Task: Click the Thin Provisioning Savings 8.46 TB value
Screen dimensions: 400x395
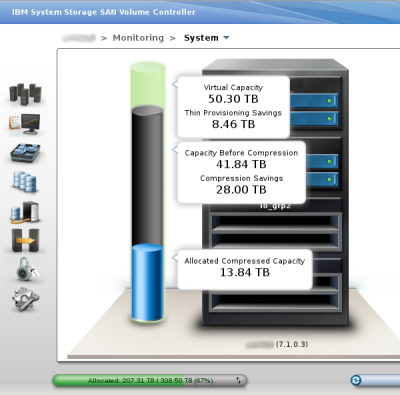Action: point(233,124)
